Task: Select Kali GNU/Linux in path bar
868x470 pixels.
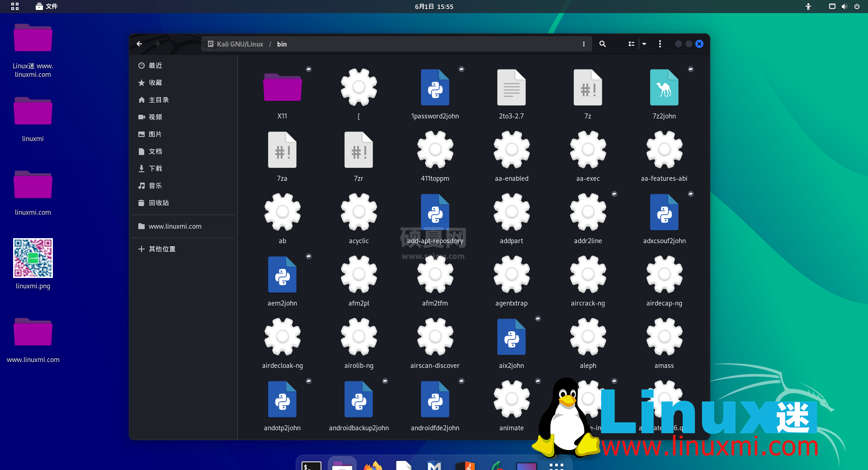Action: pos(236,44)
